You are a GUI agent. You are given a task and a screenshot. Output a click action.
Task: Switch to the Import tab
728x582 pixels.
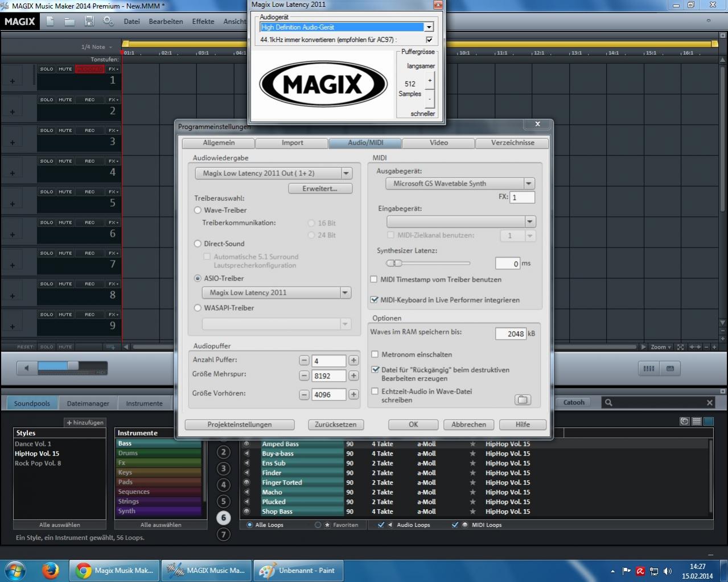coord(292,143)
